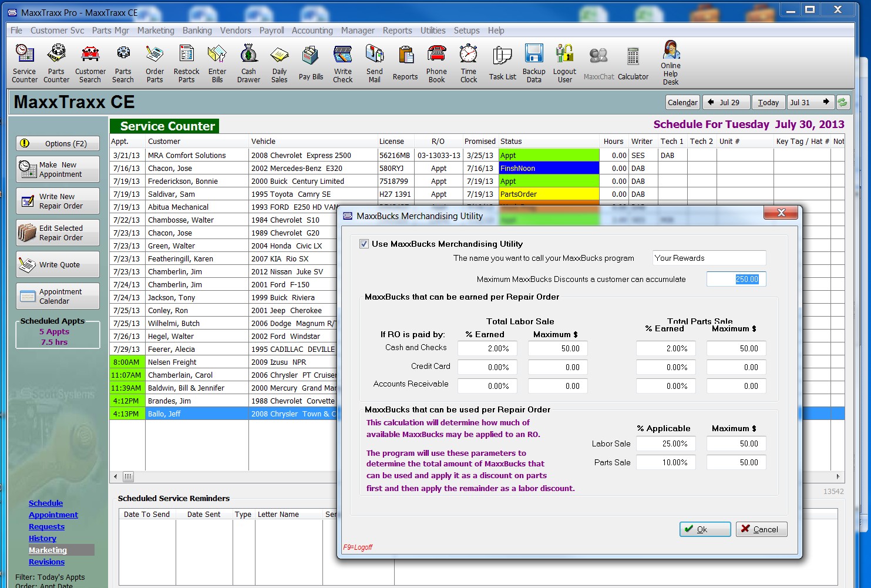Image resolution: width=871 pixels, height=588 pixels.
Task: Open the Parts Mgr menu
Action: (x=110, y=31)
